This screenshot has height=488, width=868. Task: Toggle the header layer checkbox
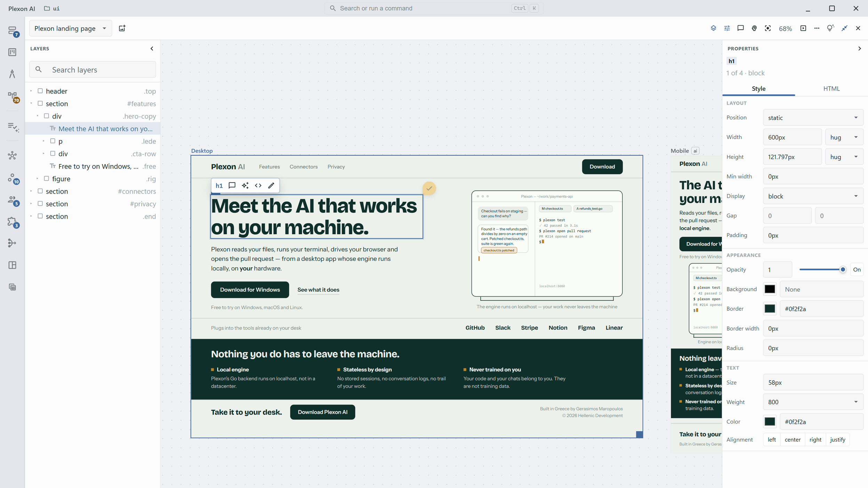(40, 91)
